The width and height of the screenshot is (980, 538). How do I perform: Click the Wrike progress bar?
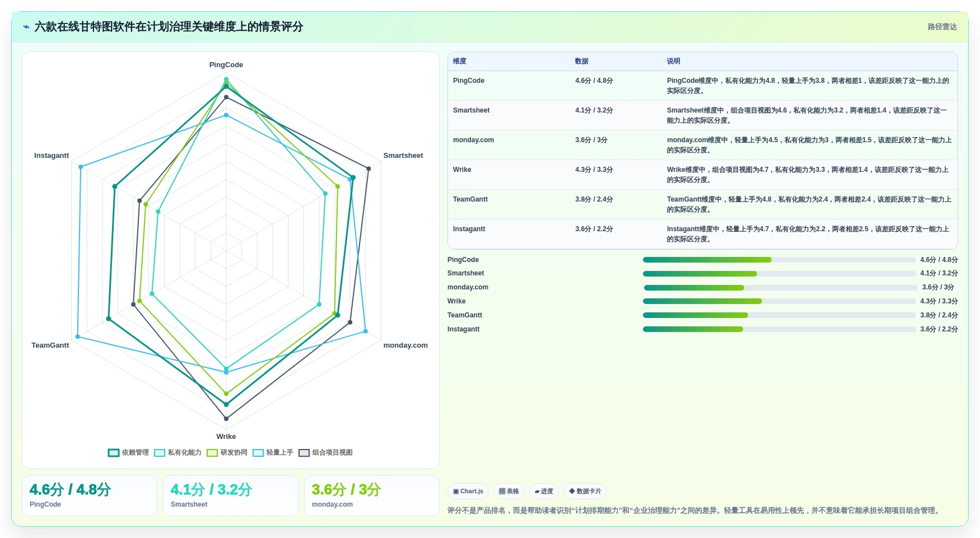(x=780, y=301)
